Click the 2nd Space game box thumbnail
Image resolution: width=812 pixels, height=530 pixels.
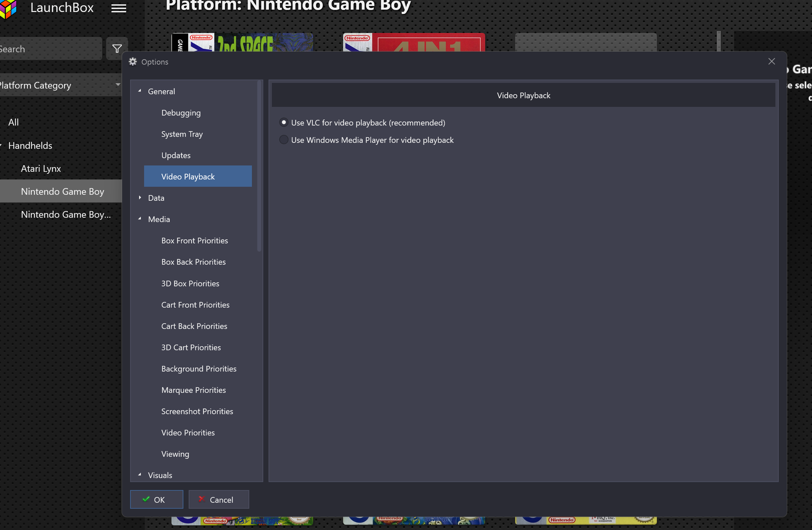click(x=242, y=42)
